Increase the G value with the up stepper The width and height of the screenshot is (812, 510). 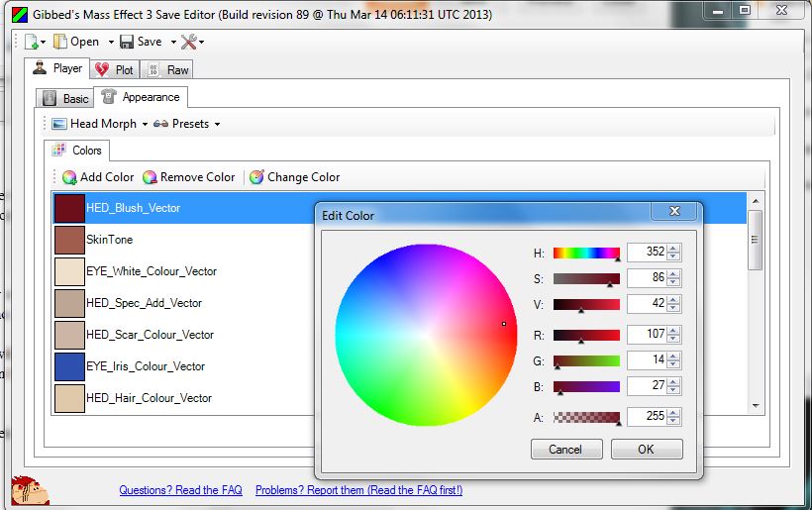(673, 356)
